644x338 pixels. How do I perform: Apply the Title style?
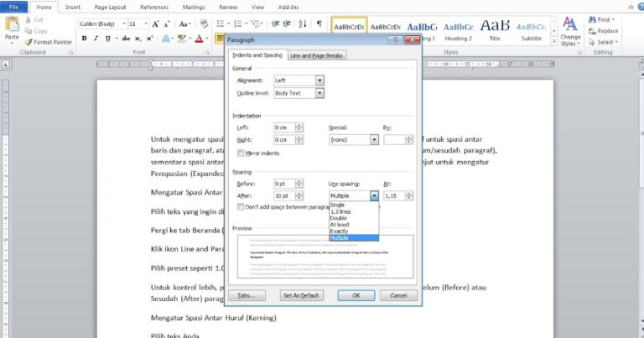[x=495, y=31]
